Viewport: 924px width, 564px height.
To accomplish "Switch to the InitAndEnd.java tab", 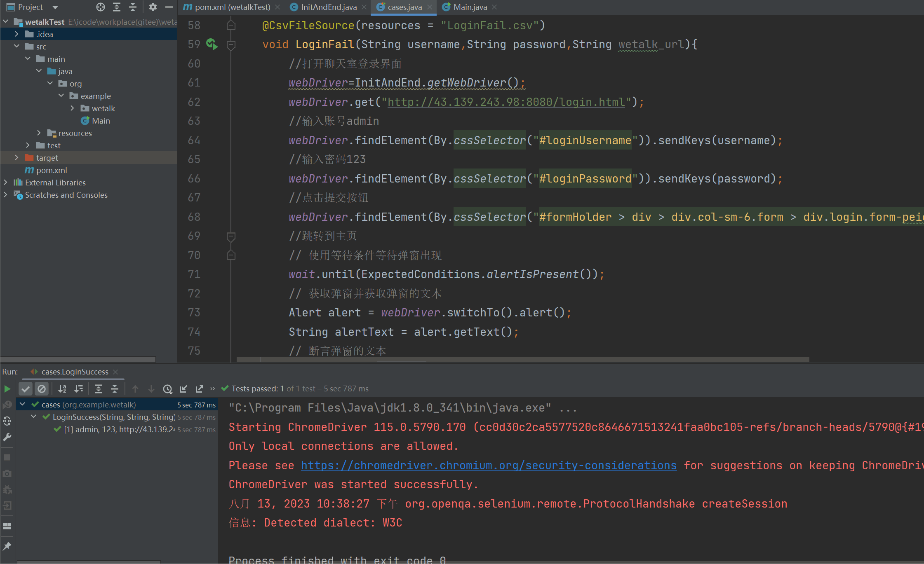I will point(328,7).
